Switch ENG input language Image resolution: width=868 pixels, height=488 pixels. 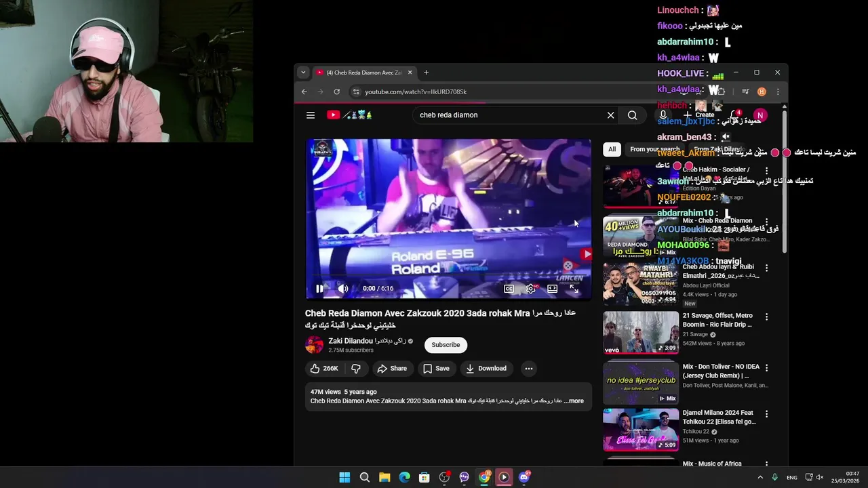[792, 478]
